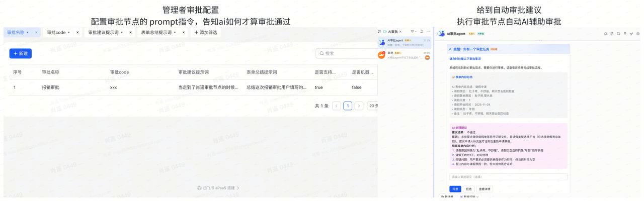The width and height of the screenshot is (644, 201).
Task: Select page 1 in pagination
Action: pyautogui.click(x=348, y=106)
